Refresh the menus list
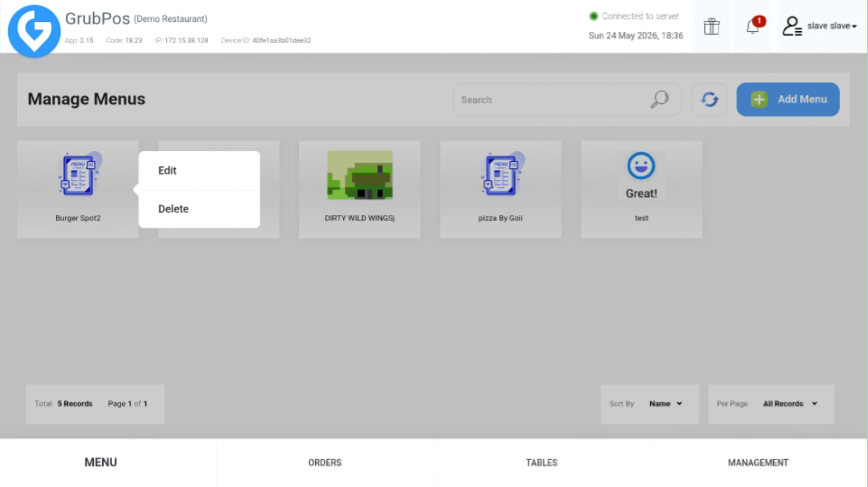The image size is (868, 487). point(709,99)
